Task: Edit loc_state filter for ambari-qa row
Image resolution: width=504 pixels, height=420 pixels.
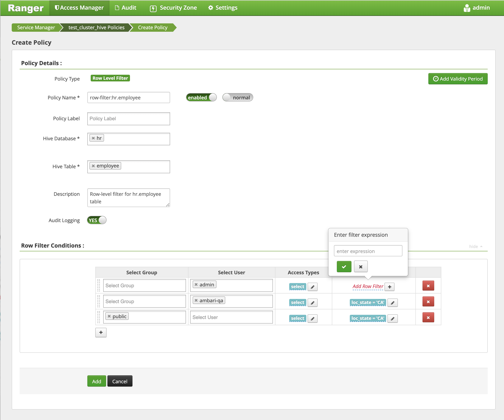Action: point(392,302)
